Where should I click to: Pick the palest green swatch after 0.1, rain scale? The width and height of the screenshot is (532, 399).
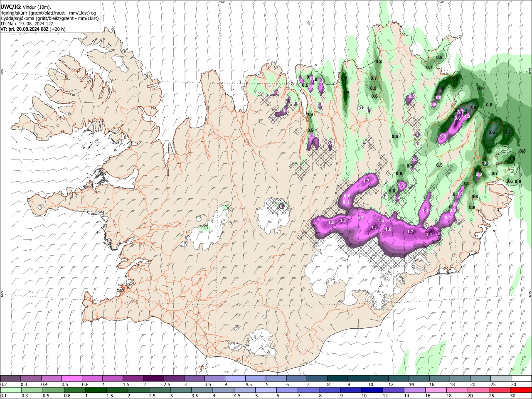pyautogui.click(x=10, y=390)
